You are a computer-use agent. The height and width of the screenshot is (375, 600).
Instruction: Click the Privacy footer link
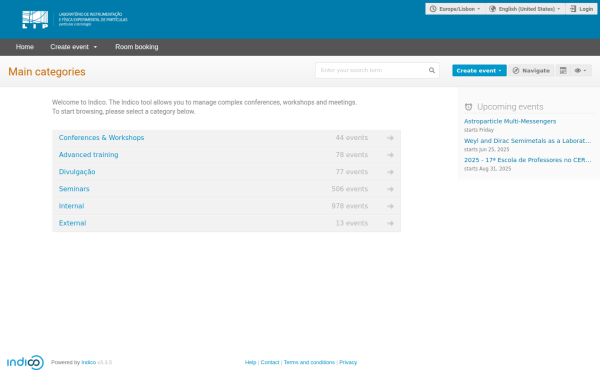click(348, 362)
